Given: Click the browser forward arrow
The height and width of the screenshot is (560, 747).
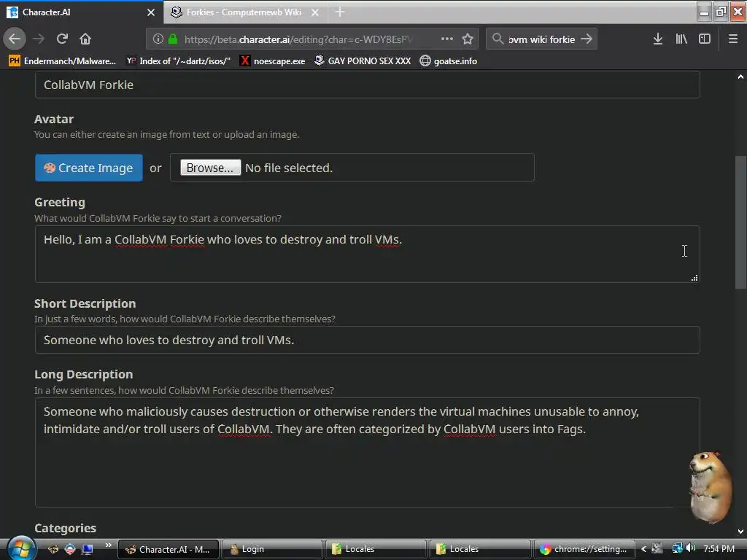Looking at the screenshot, I should coord(39,39).
